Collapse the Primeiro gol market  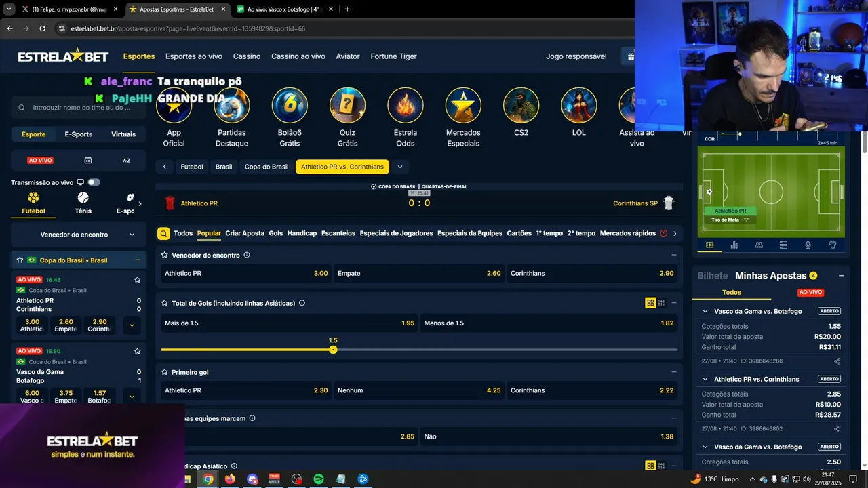pyautogui.click(x=673, y=372)
